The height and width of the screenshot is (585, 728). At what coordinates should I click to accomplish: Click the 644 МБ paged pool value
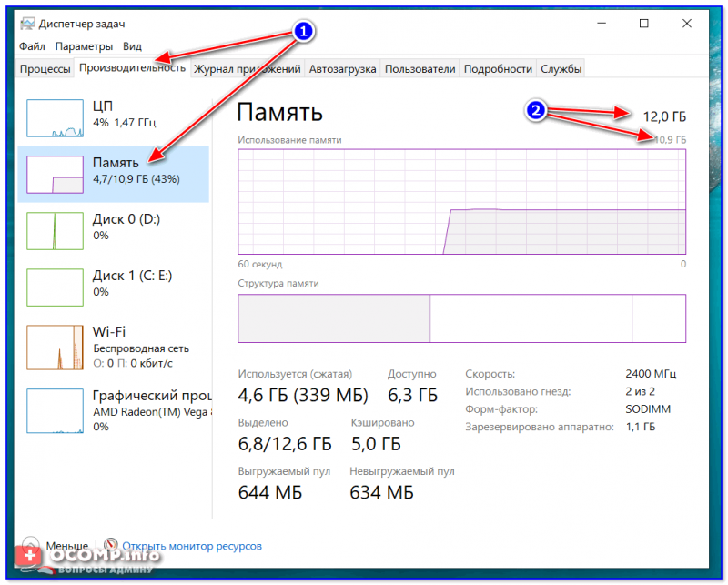[270, 492]
